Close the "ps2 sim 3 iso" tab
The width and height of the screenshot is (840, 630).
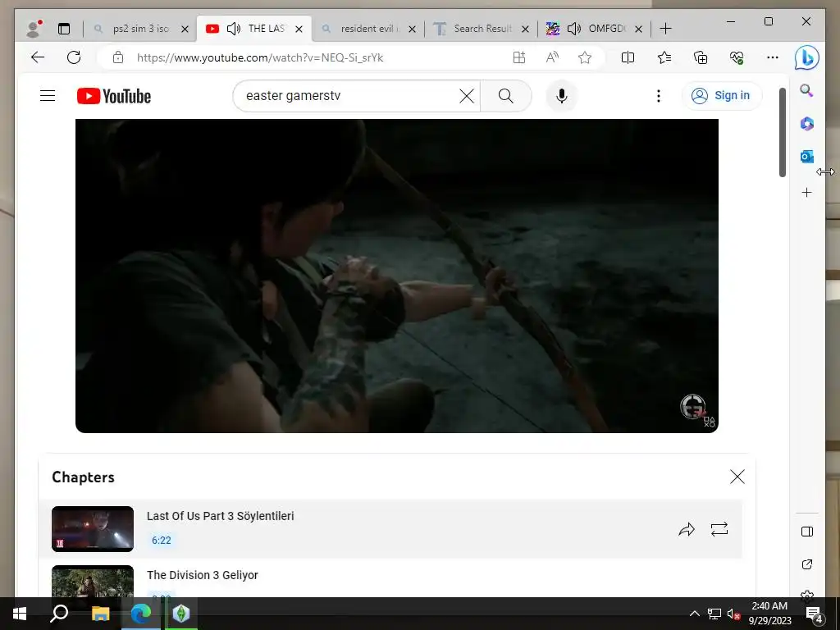coord(185,29)
